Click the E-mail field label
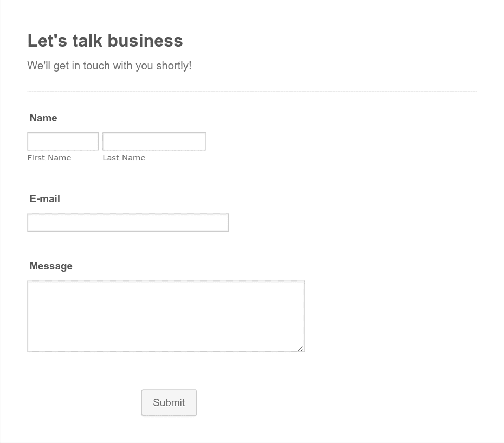This screenshot has width=504, height=443. click(x=44, y=199)
